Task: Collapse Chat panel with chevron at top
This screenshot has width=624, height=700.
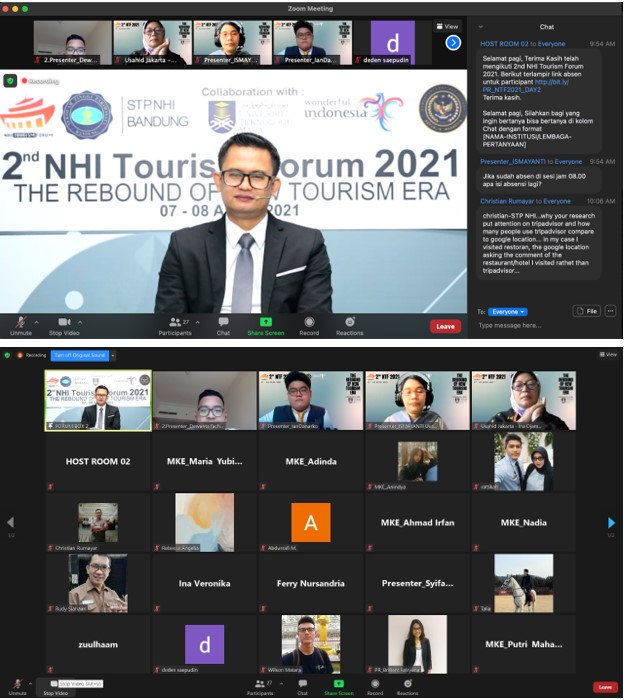Action: coord(481,27)
